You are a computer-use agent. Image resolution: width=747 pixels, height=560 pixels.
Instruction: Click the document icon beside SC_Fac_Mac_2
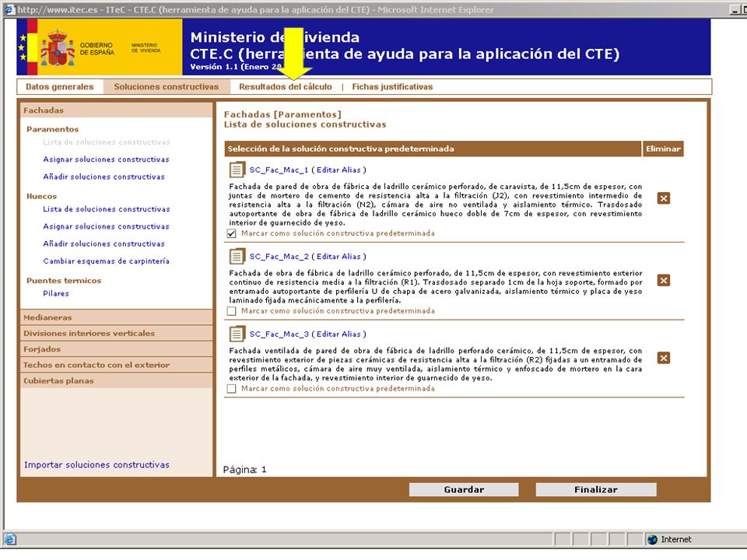tap(237, 256)
